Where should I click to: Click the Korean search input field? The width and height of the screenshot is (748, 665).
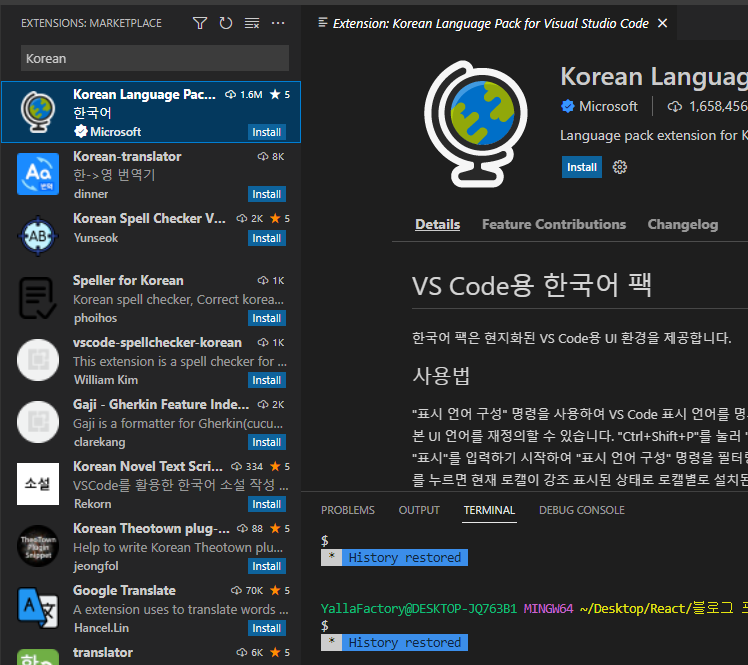[x=155, y=58]
